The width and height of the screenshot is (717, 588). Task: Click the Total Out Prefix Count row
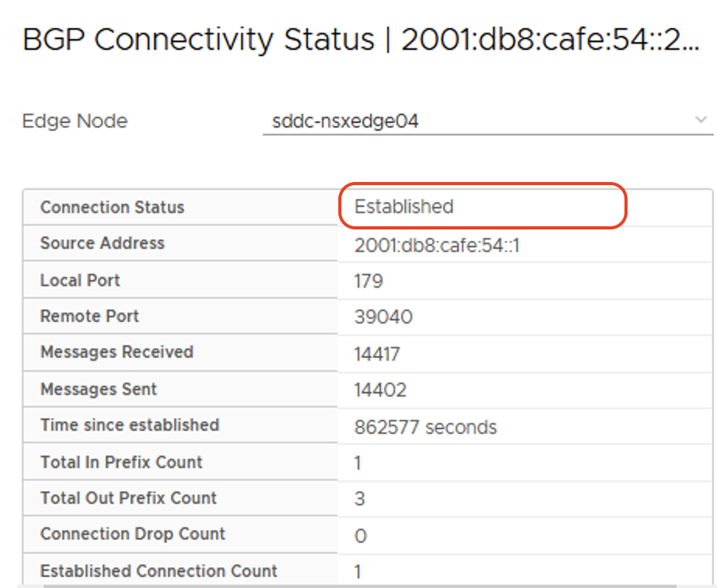pos(367,498)
